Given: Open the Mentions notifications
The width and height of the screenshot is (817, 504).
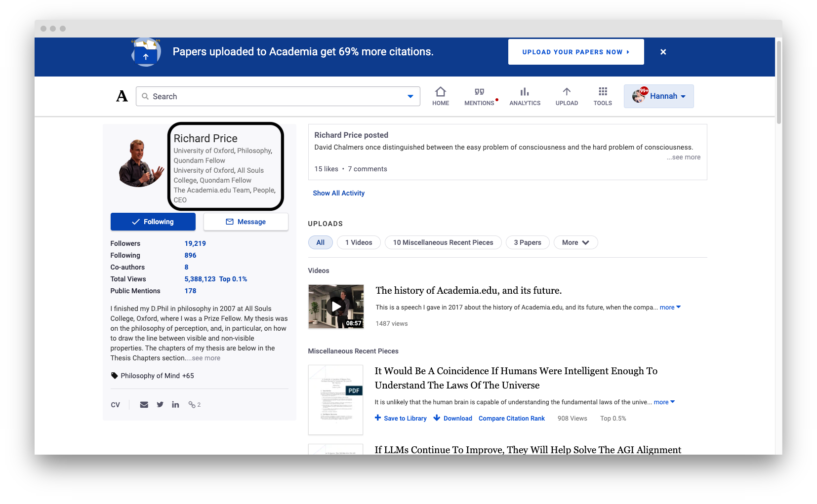Looking at the screenshot, I should tap(479, 96).
